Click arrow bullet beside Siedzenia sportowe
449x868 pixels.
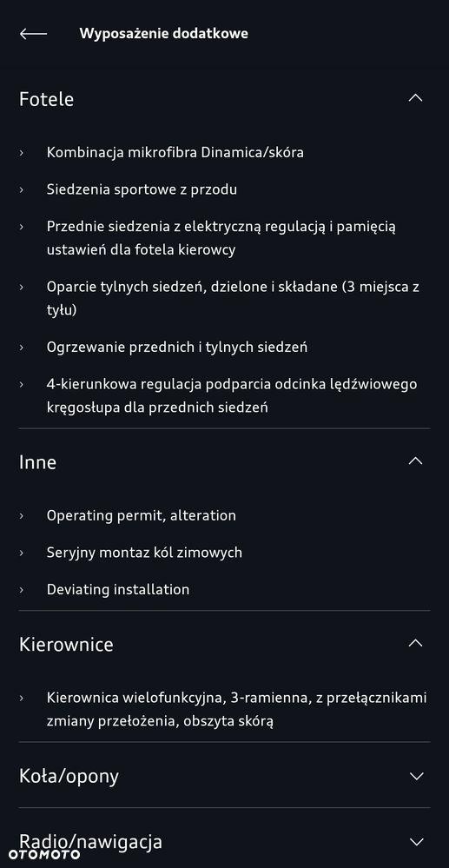tap(22, 190)
